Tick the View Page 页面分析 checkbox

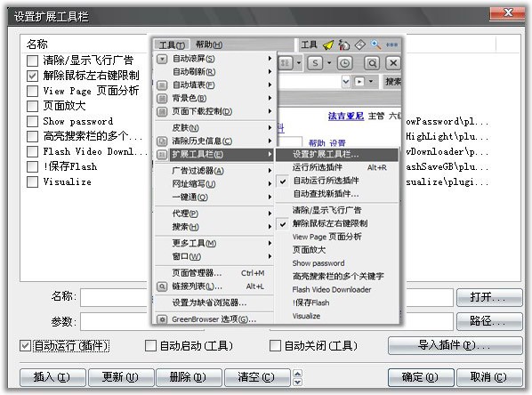click(x=32, y=91)
